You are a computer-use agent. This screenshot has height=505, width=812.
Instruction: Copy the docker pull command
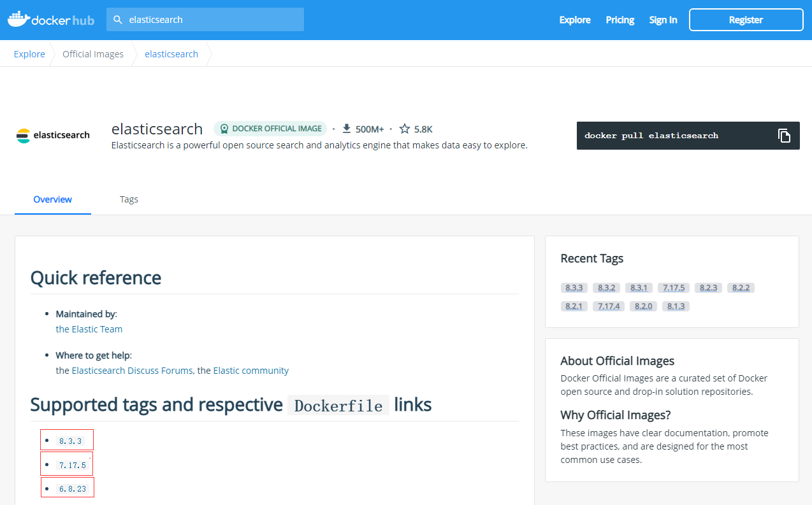pos(784,136)
